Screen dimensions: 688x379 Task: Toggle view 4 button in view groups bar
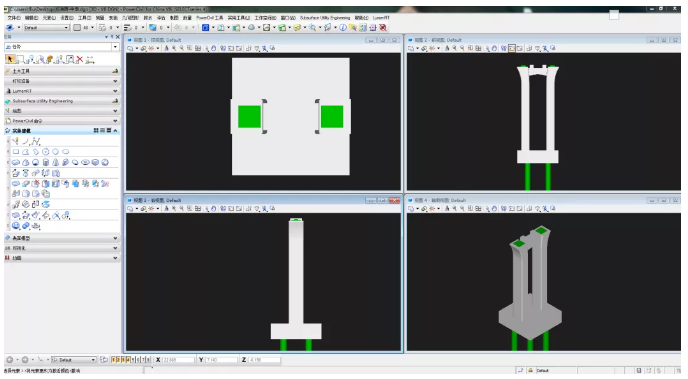click(x=129, y=360)
